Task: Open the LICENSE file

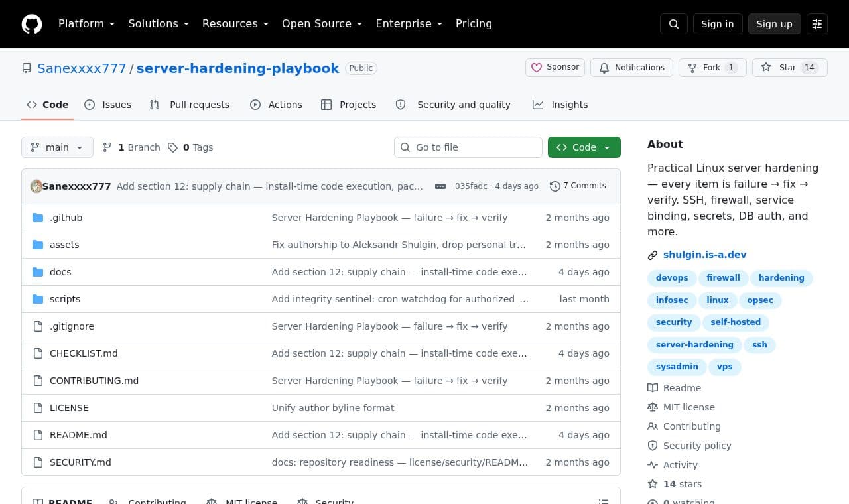Action: pyautogui.click(x=69, y=408)
